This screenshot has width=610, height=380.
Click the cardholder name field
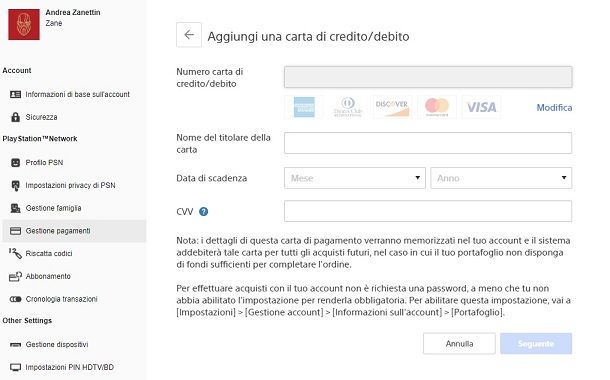click(428, 143)
